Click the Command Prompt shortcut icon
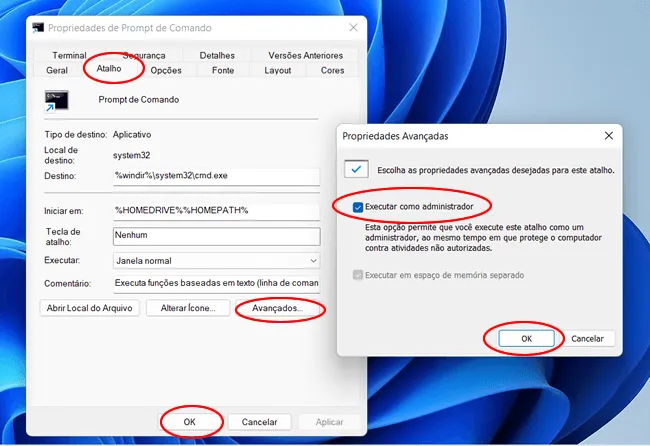This screenshot has width=650, height=446. point(56,101)
